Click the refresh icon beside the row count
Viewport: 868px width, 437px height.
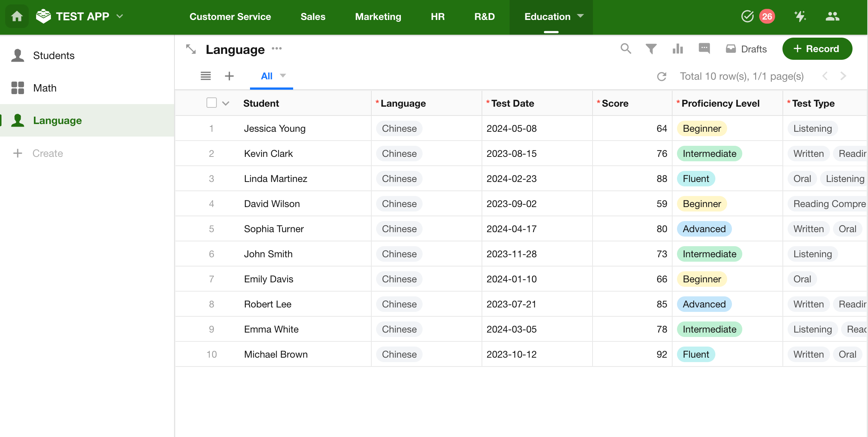[662, 76]
